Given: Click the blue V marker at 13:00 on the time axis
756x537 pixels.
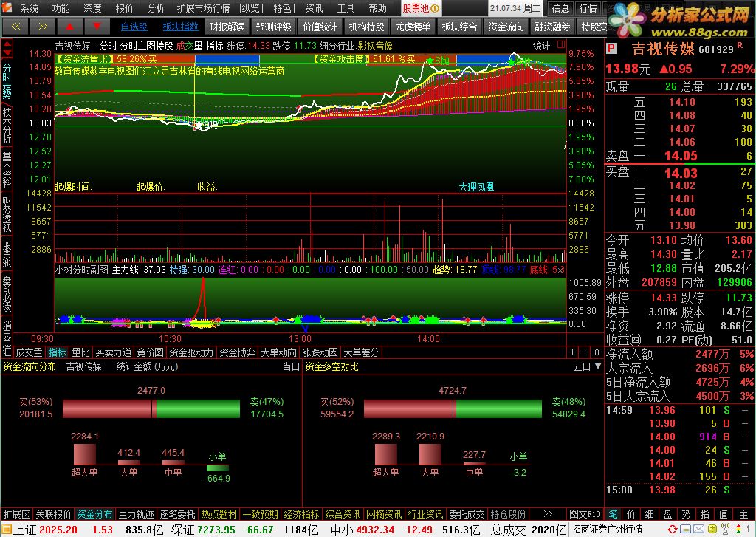Looking at the screenshot, I should pos(305,329).
